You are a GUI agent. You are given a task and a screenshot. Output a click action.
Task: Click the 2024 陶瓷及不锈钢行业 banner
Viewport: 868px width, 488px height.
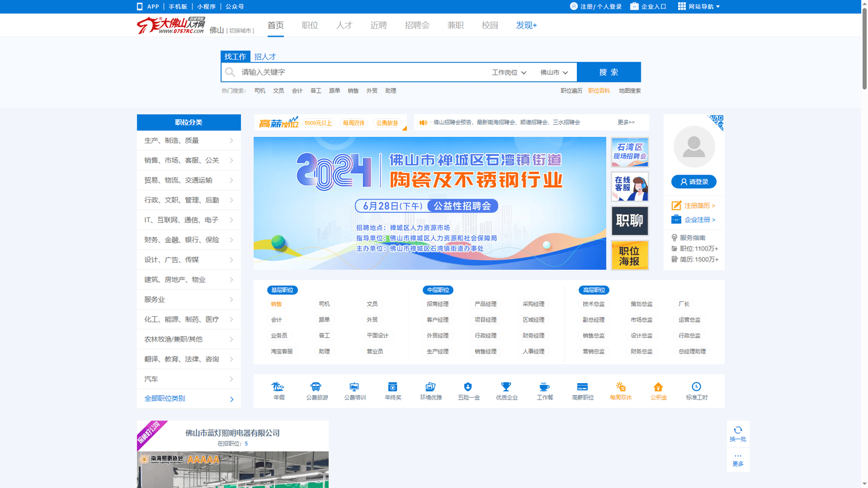coord(430,203)
